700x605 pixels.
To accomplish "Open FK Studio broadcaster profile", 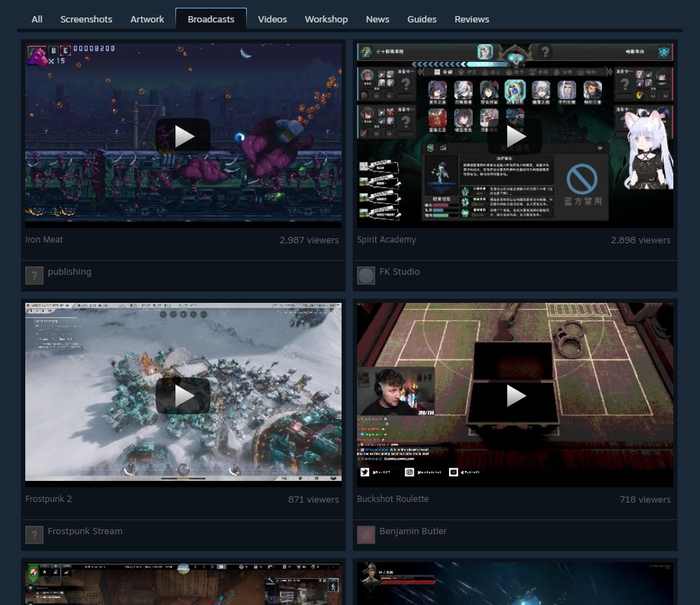I will click(x=399, y=272).
